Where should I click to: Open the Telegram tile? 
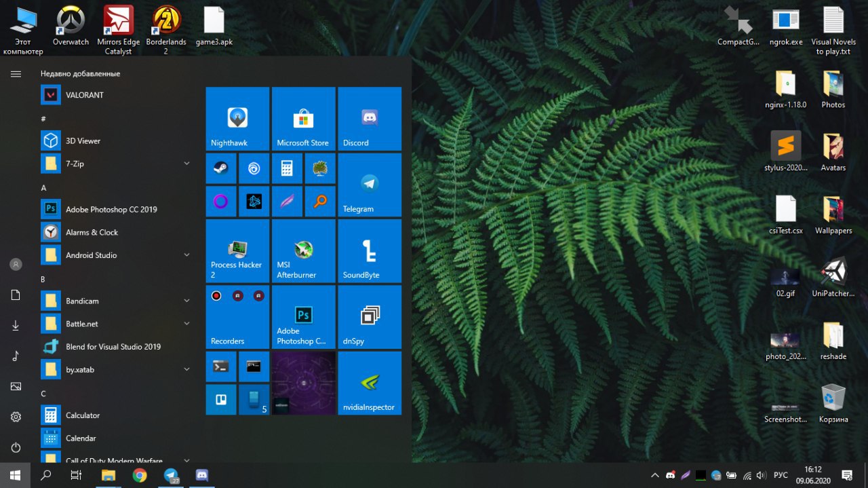pyautogui.click(x=370, y=185)
